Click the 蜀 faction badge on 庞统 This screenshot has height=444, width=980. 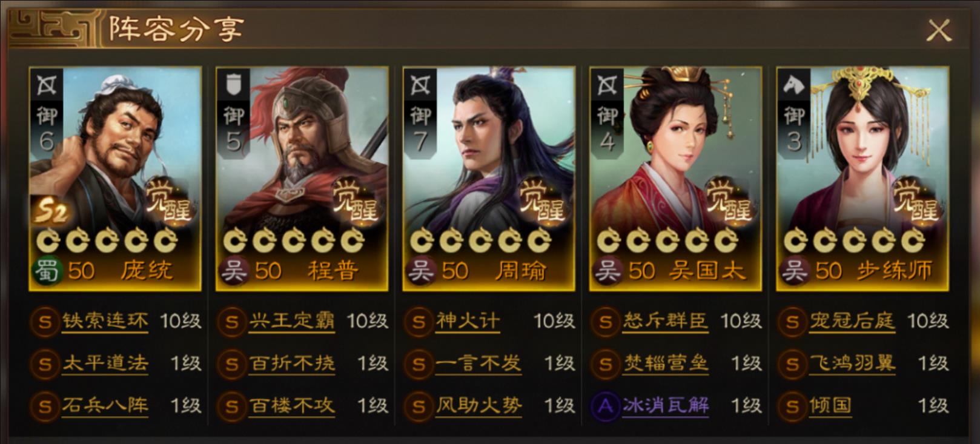[x=47, y=270]
